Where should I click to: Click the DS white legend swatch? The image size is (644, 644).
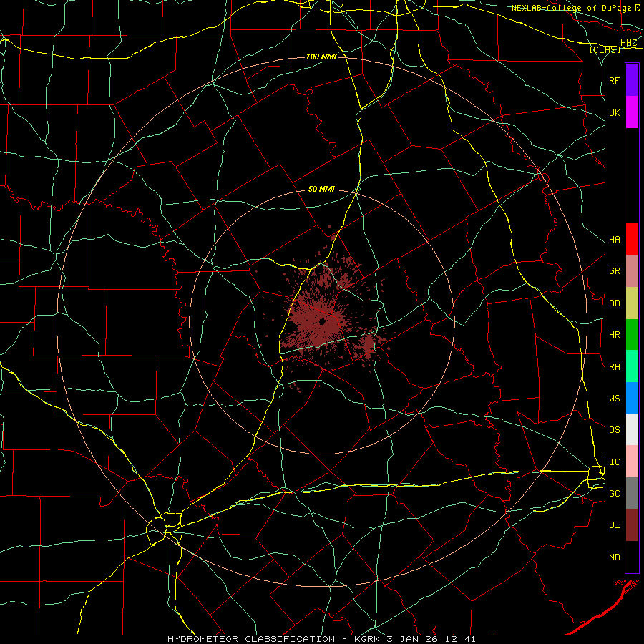click(632, 429)
